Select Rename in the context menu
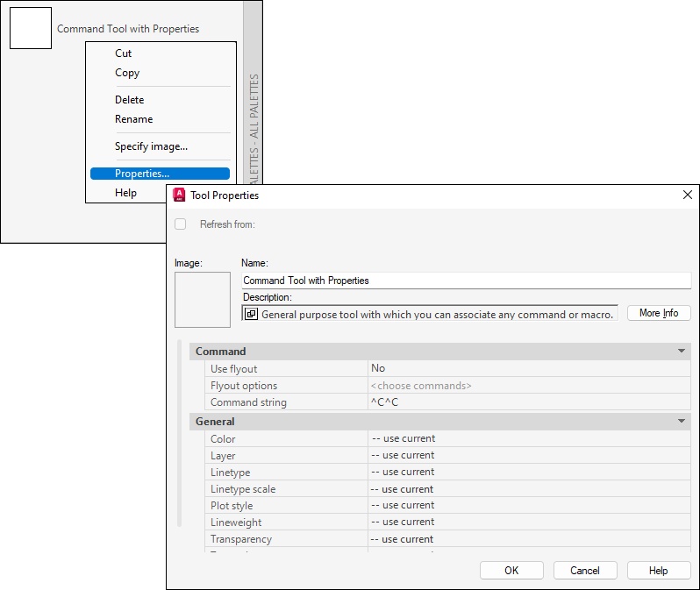This screenshot has width=700, height=590. coord(133,119)
